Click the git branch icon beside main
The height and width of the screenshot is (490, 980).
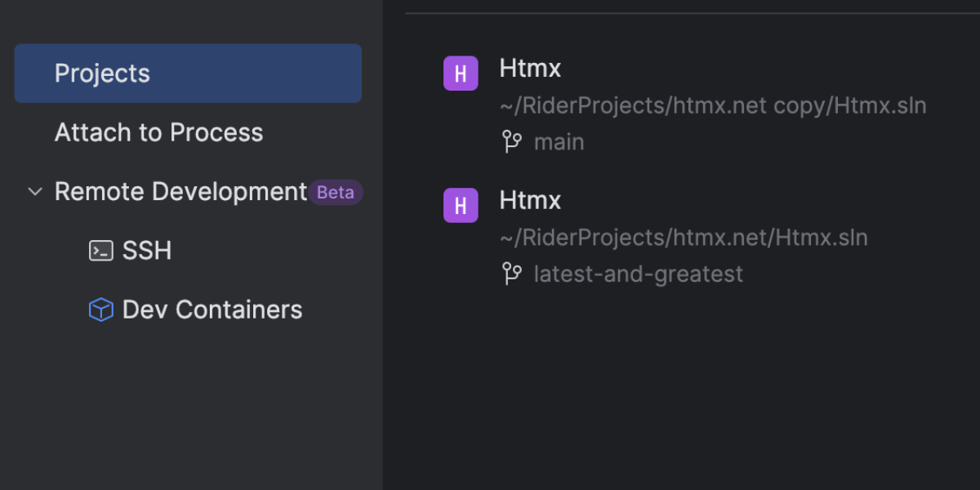[x=511, y=142]
